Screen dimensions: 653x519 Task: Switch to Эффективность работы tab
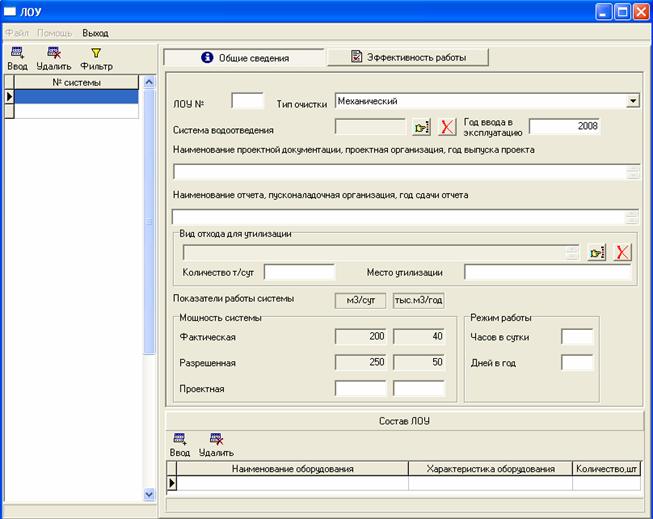(x=408, y=58)
